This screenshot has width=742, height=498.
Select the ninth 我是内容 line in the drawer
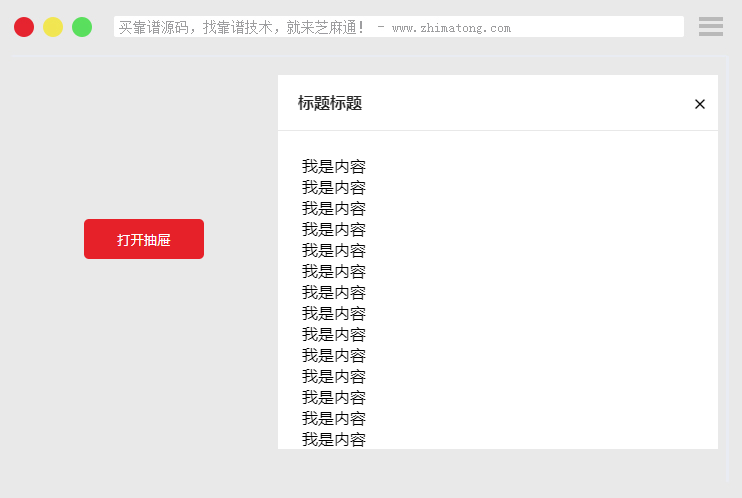pos(334,334)
